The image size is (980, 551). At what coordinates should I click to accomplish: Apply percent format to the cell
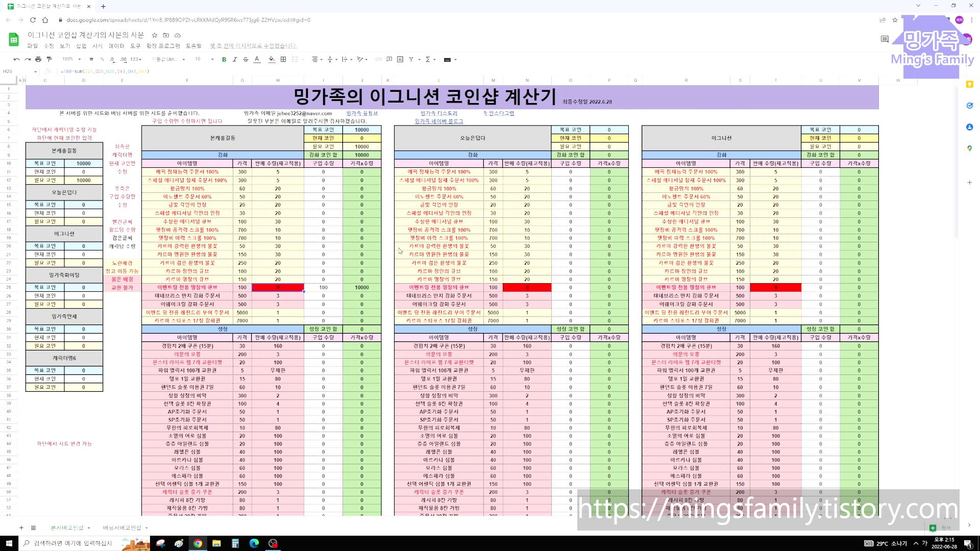tap(102, 59)
